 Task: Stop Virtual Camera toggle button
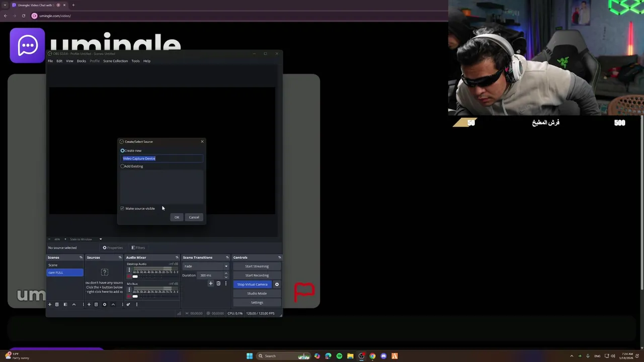[252, 285]
